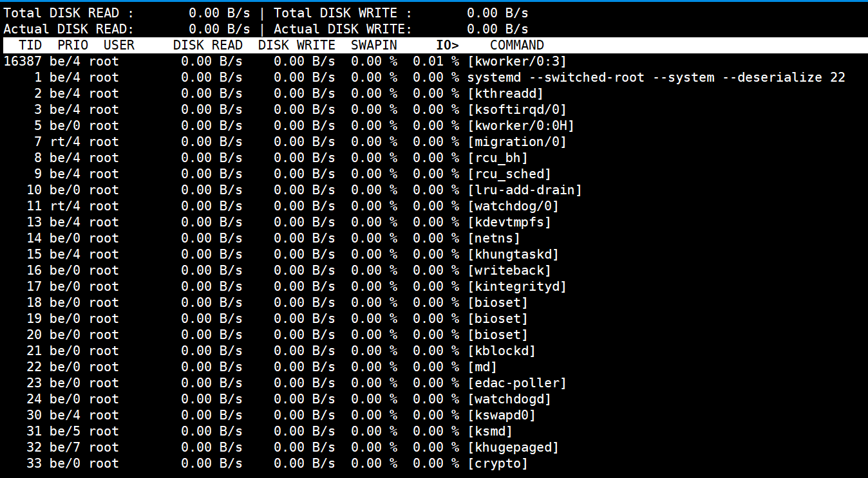
Task: Click TID 1 of the systemd row
Action: (38, 77)
